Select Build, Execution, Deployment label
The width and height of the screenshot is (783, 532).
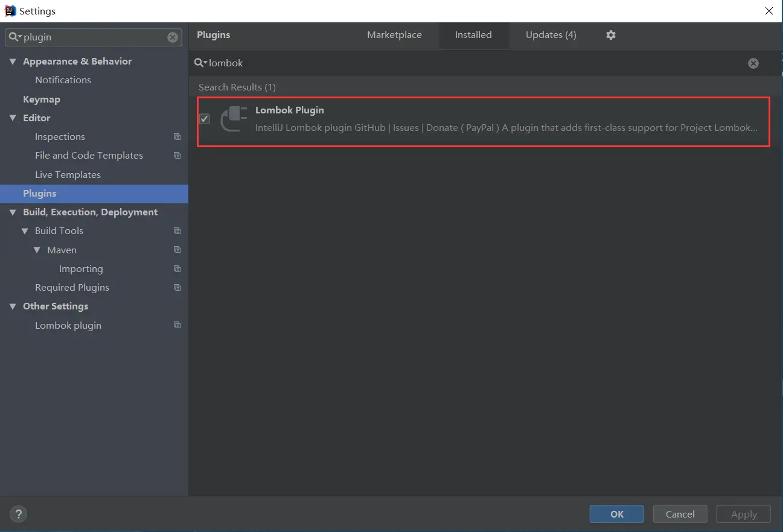point(90,212)
